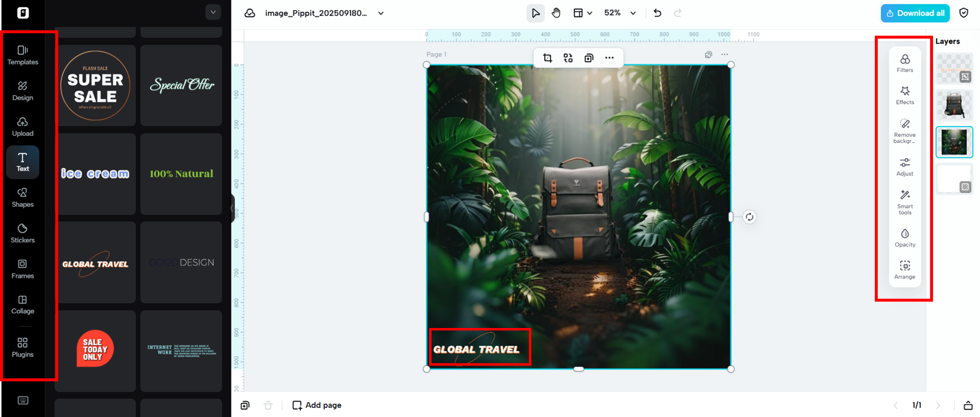Pick the ice cream text style
The image size is (980, 417).
coord(95,174)
